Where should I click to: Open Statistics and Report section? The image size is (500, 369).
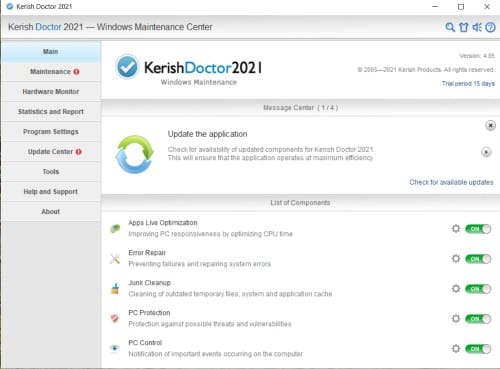(51, 112)
